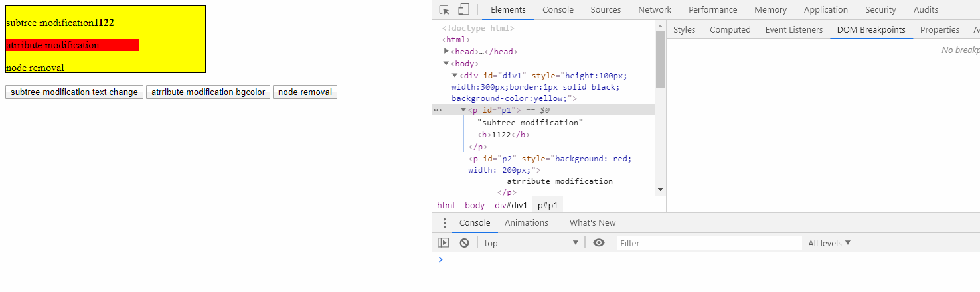Show the console sidebar icon
Image resolution: width=980 pixels, height=292 pixels.
pyautogui.click(x=443, y=243)
